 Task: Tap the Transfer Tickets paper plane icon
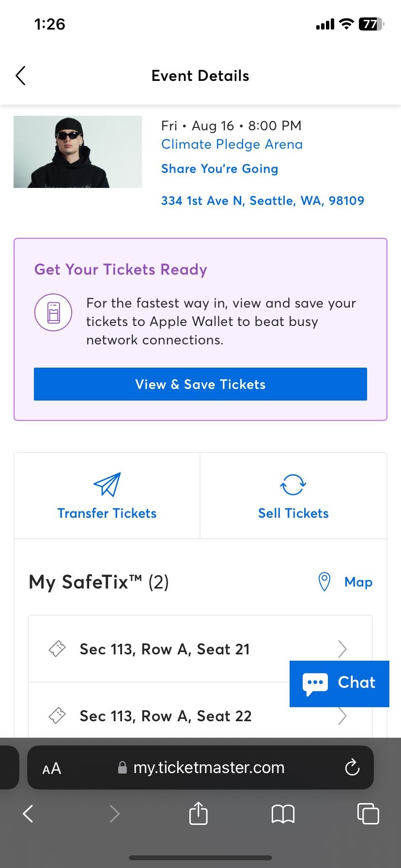pos(107,484)
